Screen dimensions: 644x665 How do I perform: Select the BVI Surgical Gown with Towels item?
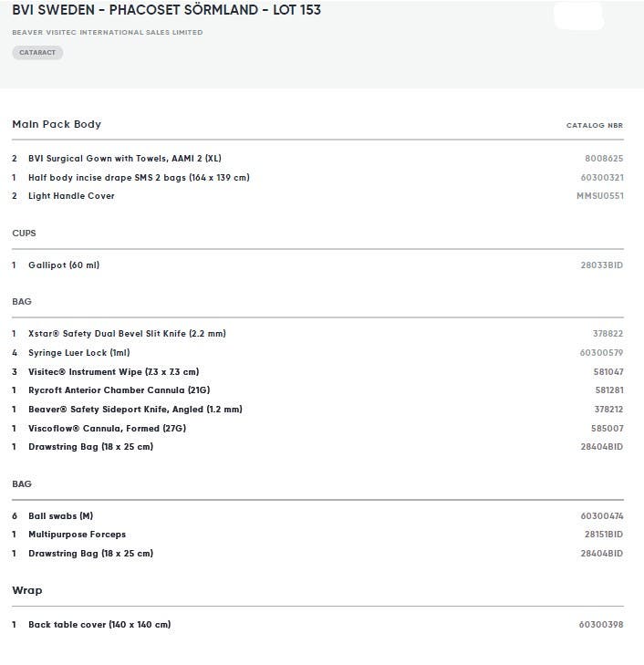125,159
